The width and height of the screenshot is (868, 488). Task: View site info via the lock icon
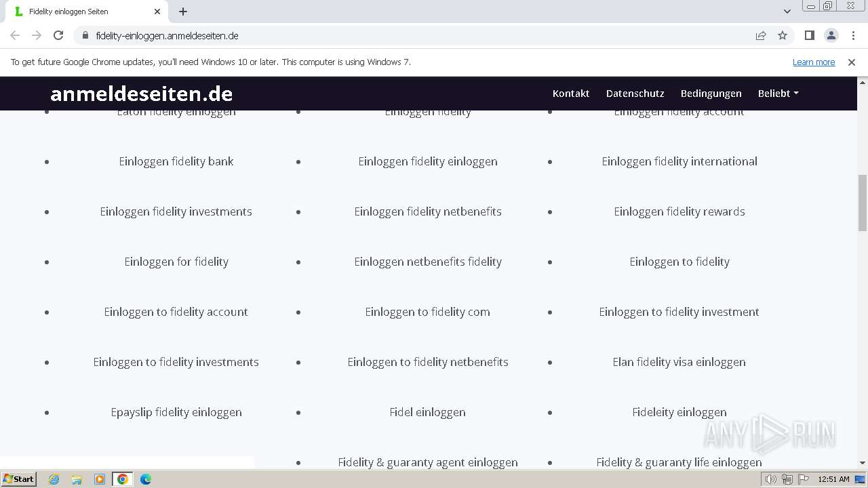pyautogui.click(x=85, y=35)
